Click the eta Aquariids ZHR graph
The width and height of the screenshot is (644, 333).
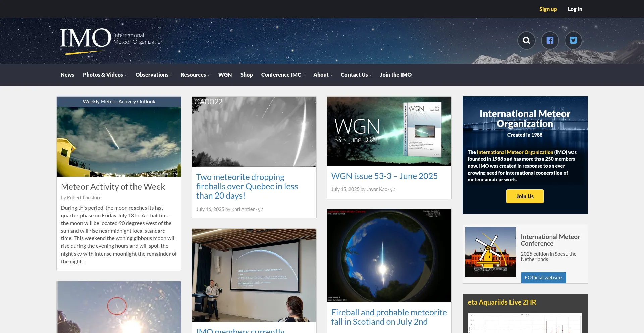525,323
